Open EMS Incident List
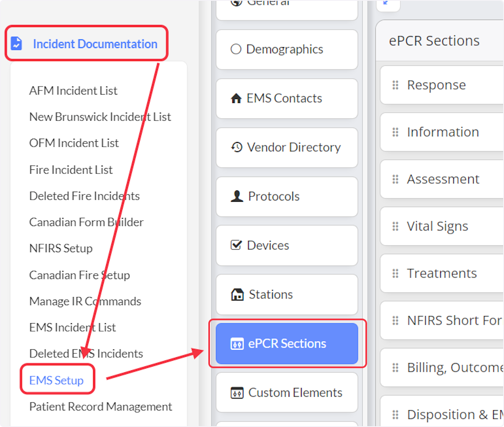 [x=72, y=327]
